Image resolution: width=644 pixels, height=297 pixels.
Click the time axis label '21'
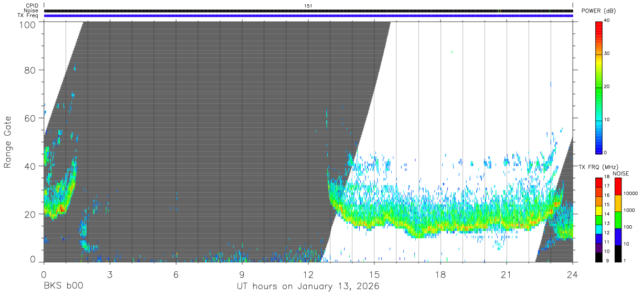506,274
